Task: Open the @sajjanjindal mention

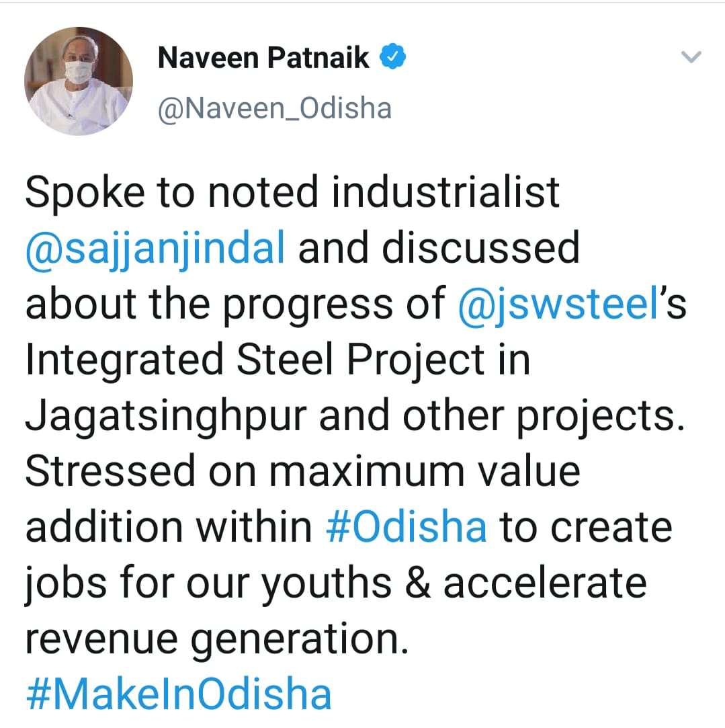Action: pyautogui.click(x=156, y=247)
